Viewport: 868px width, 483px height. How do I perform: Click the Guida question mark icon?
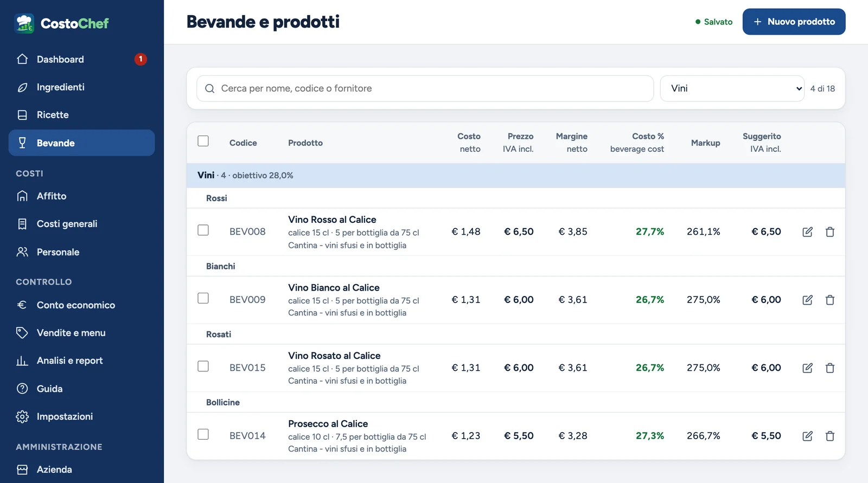[22, 389]
